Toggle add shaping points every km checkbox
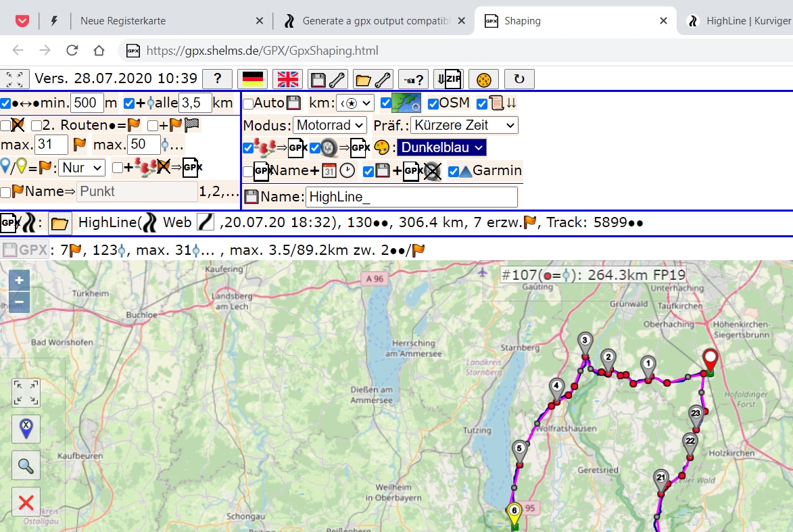Image resolution: width=793 pixels, height=532 pixels. pos(129,103)
